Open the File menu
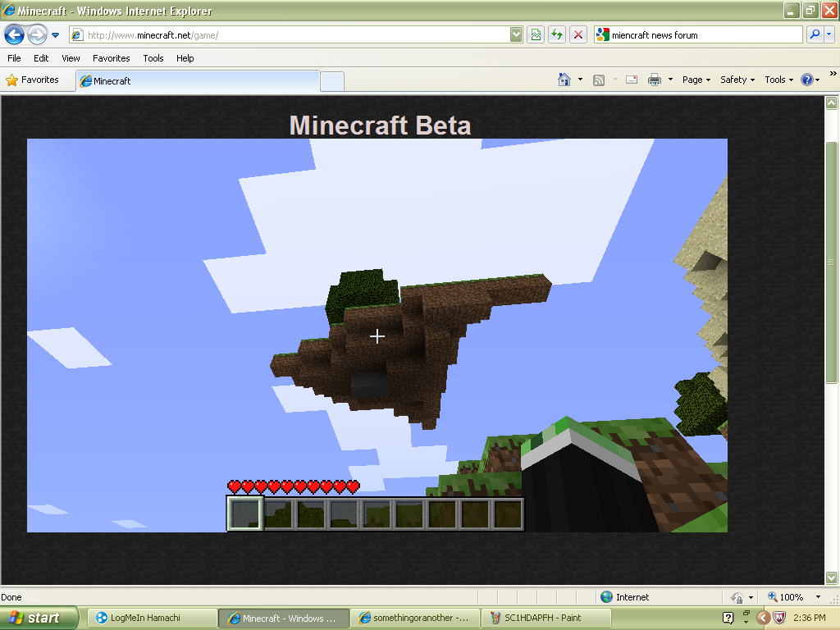 15,58
